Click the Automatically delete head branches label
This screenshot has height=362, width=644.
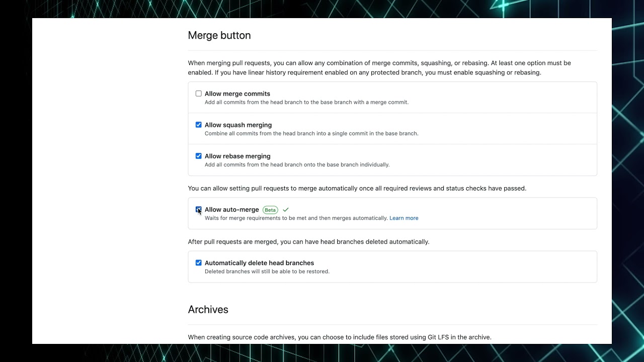(259, 263)
